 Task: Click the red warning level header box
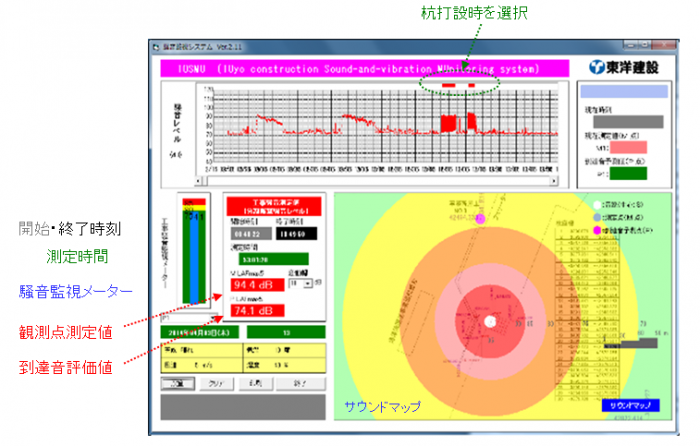(x=274, y=207)
